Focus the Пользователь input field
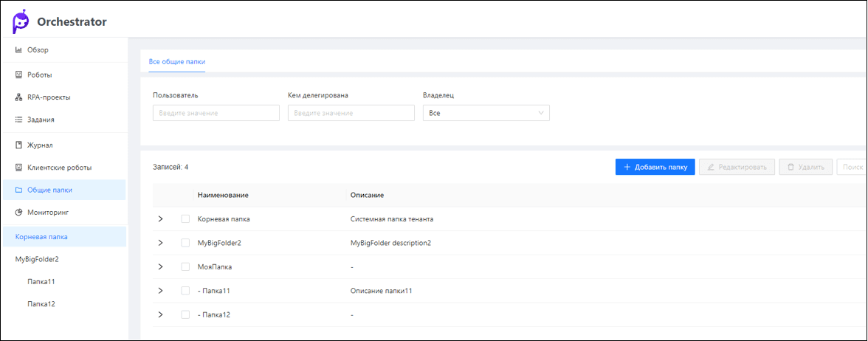Screen dimensions: 868x341 pyautogui.click(x=216, y=113)
